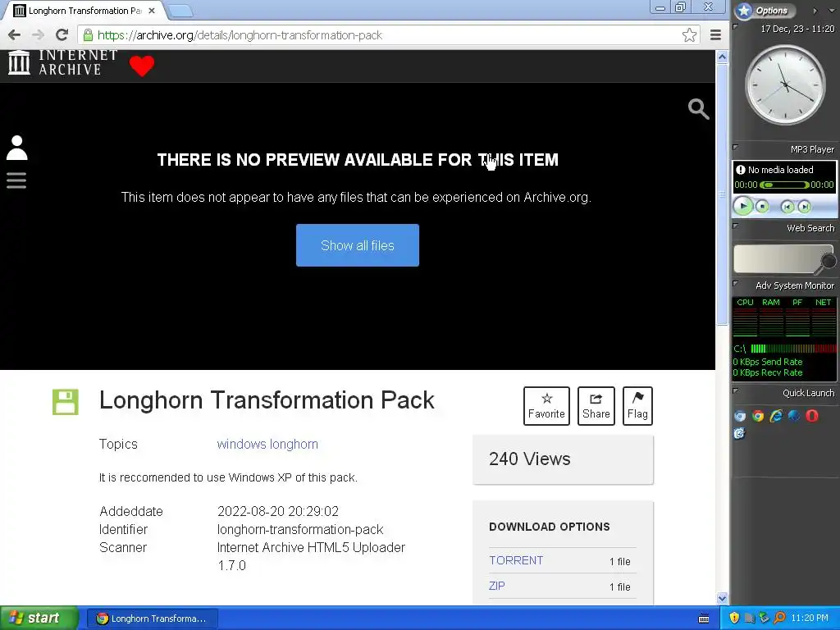840x630 pixels.
Task: Click the sidebar star logo icon
Action: tap(743, 10)
